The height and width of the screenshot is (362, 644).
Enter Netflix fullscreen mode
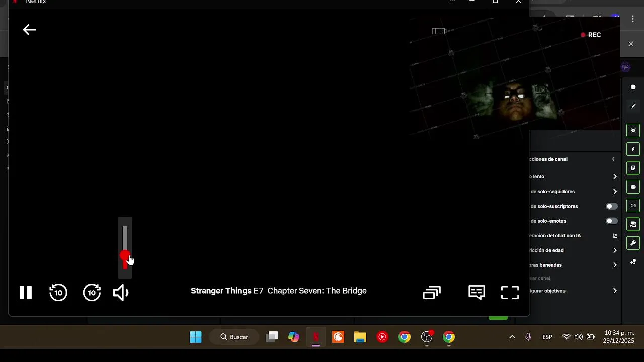[x=510, y=293]
